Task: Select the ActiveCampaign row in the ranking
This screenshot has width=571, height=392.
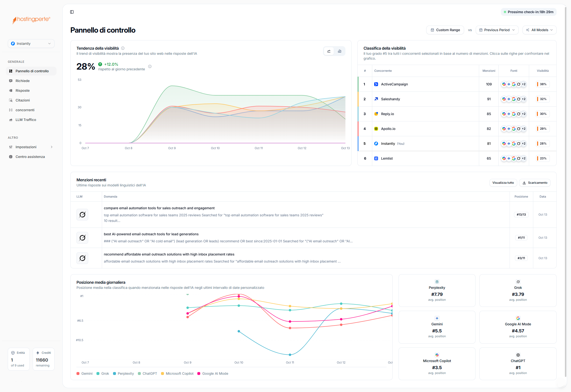Action: coord(394,84)
